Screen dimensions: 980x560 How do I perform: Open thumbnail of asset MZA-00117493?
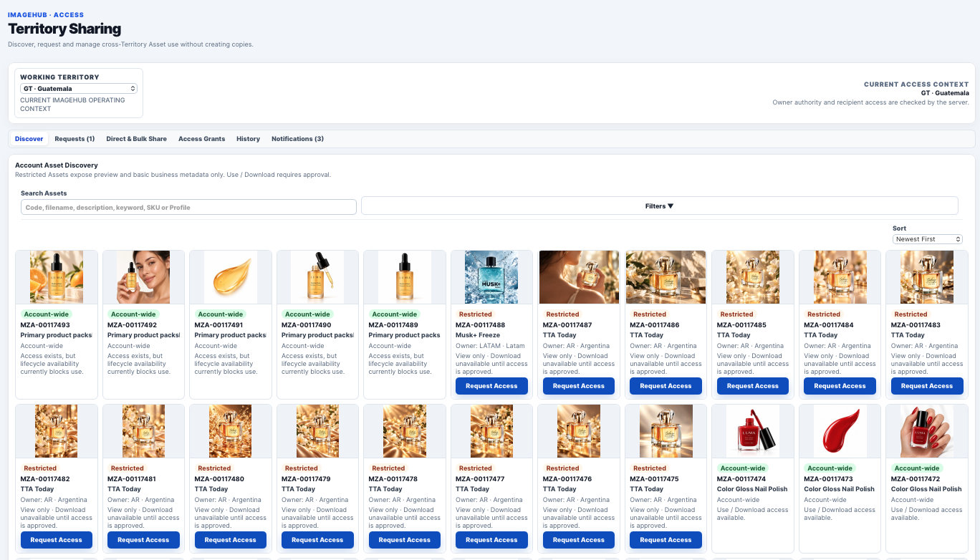(57, 277)
